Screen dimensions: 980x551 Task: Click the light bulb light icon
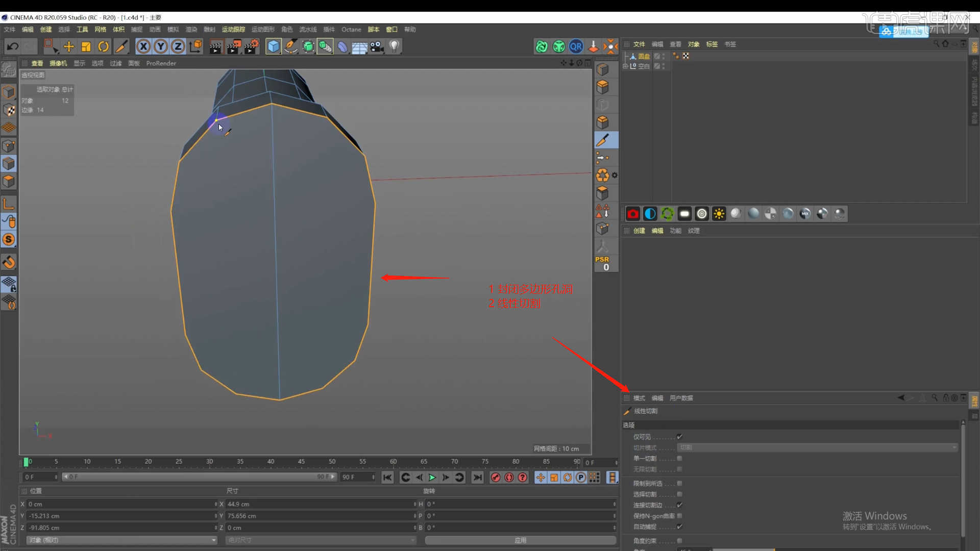coord(394,47)
